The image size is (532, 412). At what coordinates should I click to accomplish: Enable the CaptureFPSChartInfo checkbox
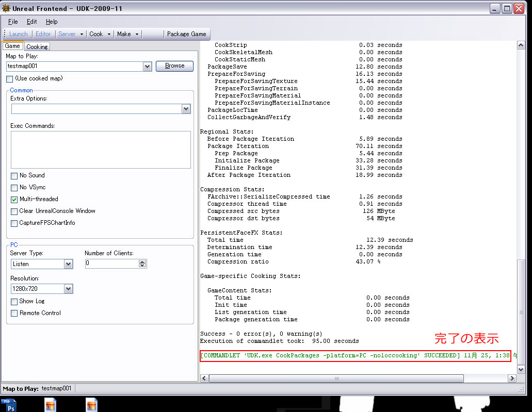click(x=14, y=223)
